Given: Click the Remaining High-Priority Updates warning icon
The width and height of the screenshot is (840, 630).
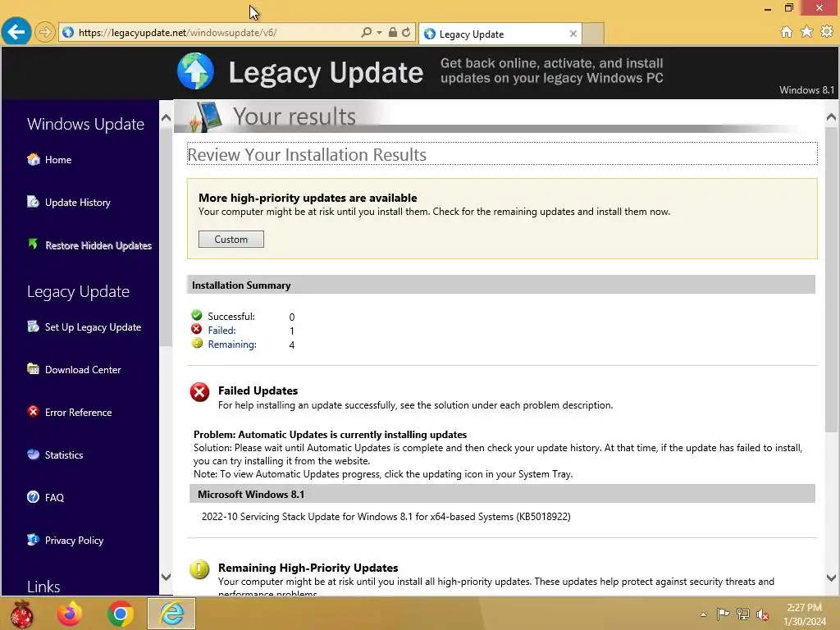Looking at the screenshot, I should point(200,569).
